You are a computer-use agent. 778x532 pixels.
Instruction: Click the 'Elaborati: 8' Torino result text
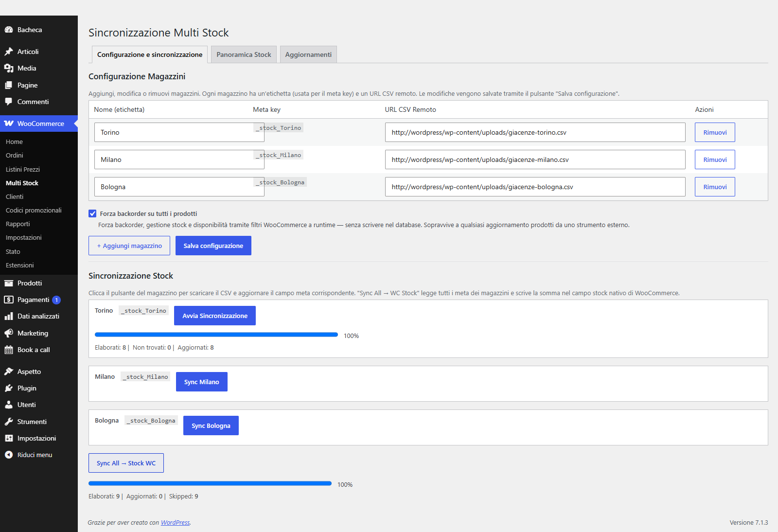coord(110,348)
